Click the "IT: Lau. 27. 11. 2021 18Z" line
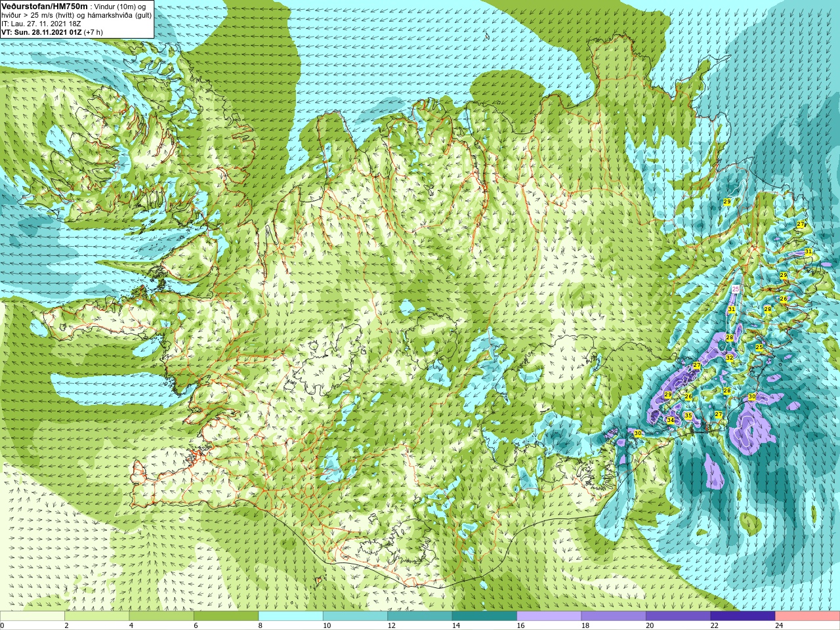 click(41, 24)
